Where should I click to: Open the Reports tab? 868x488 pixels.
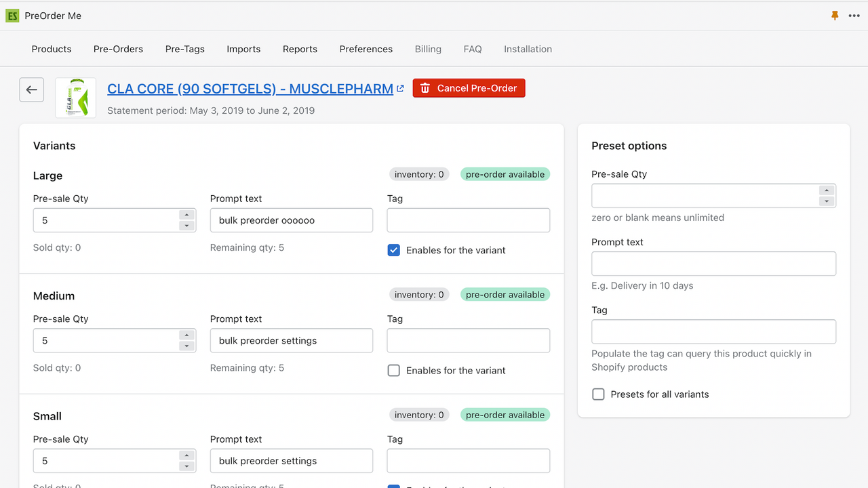coord(300,49)
